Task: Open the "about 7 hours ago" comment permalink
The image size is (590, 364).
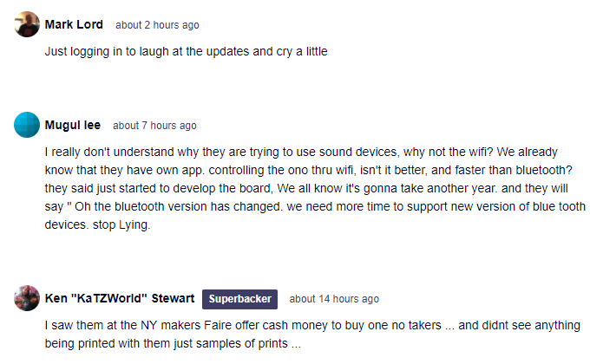Action: (154, 126)
